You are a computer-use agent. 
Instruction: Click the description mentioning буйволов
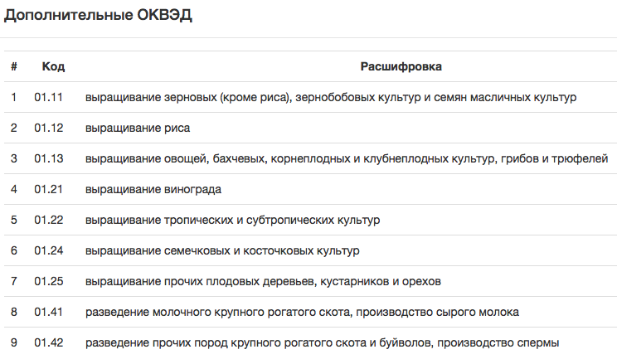click(x=323, y=342)
